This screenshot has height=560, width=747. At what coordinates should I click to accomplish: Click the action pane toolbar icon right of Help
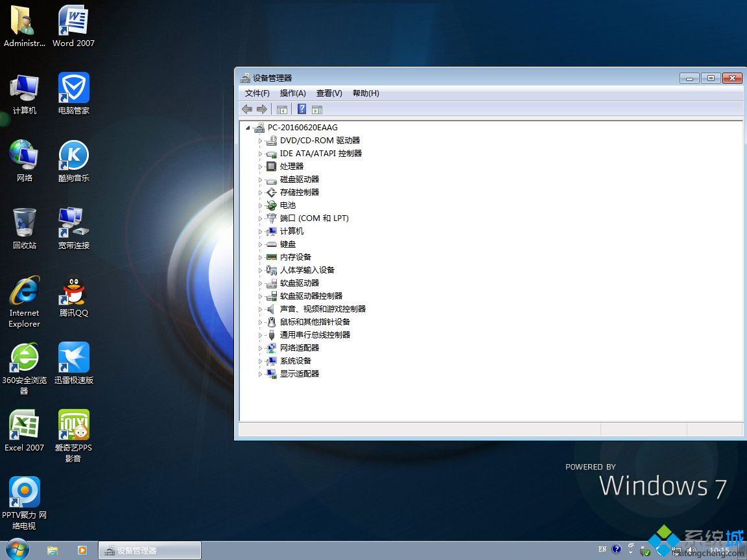(317, 110)
